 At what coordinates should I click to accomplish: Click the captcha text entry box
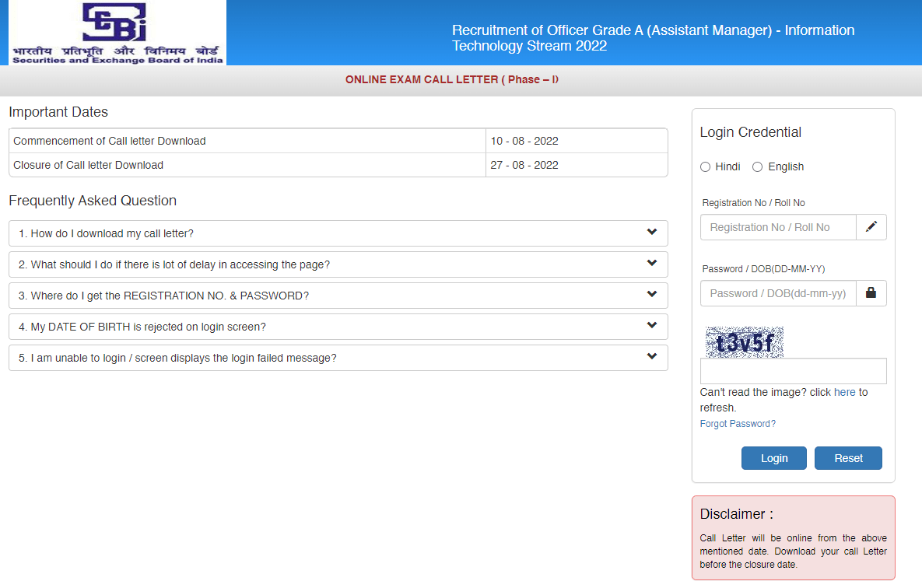tap(793, 371)
